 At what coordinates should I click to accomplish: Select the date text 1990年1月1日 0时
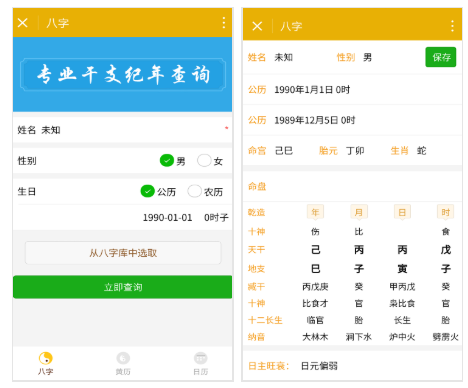tap(312, 90)
